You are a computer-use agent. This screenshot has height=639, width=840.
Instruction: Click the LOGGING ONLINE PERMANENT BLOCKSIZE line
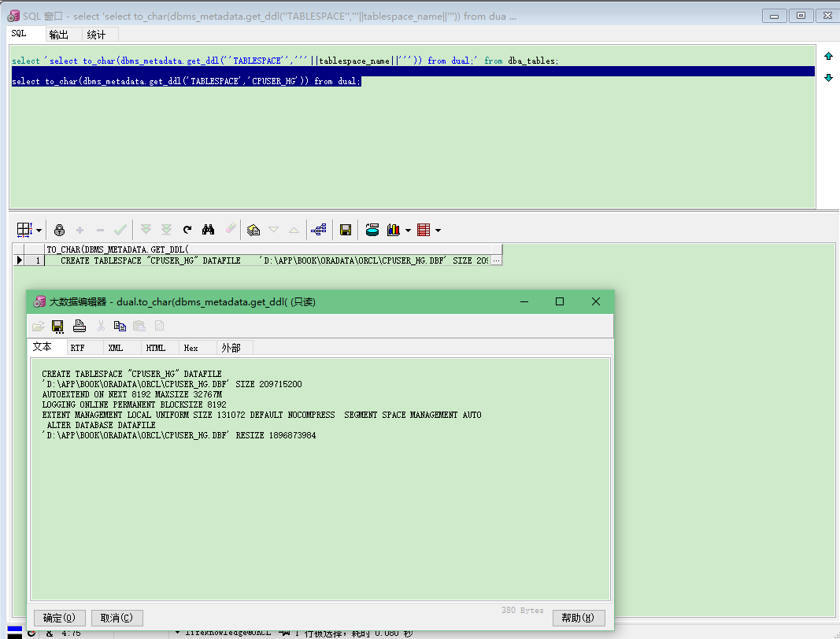coord(134,404)
